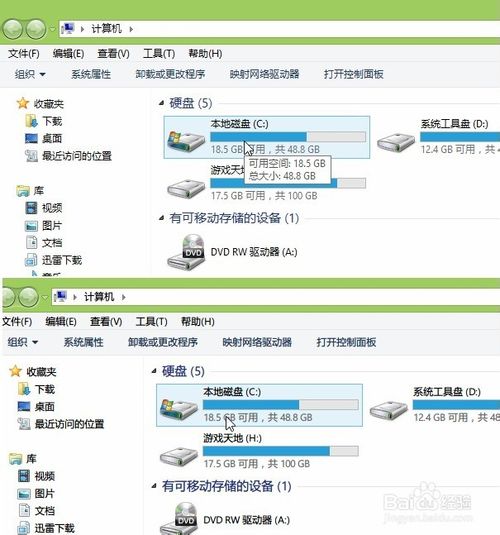
Task: Open the DVD RW 驱动器 (A:) icon in the top window
Action: click(x=187, y=252)
